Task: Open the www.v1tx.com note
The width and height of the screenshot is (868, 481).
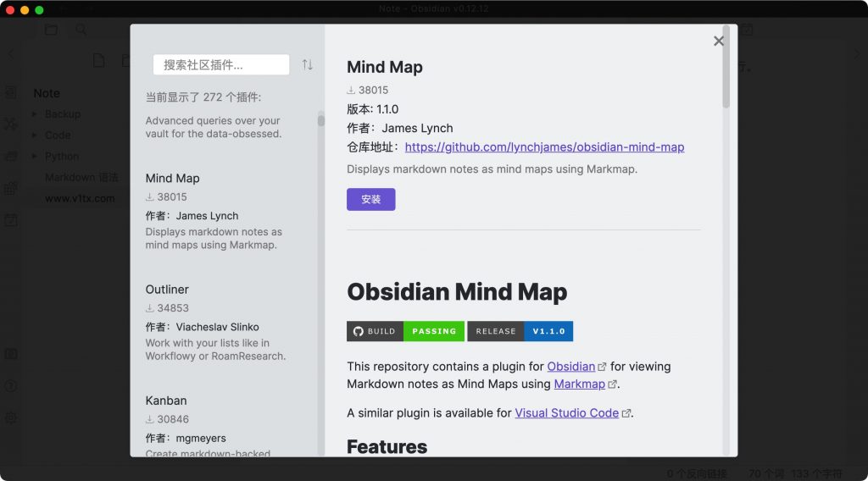Action: pos(80,198)
